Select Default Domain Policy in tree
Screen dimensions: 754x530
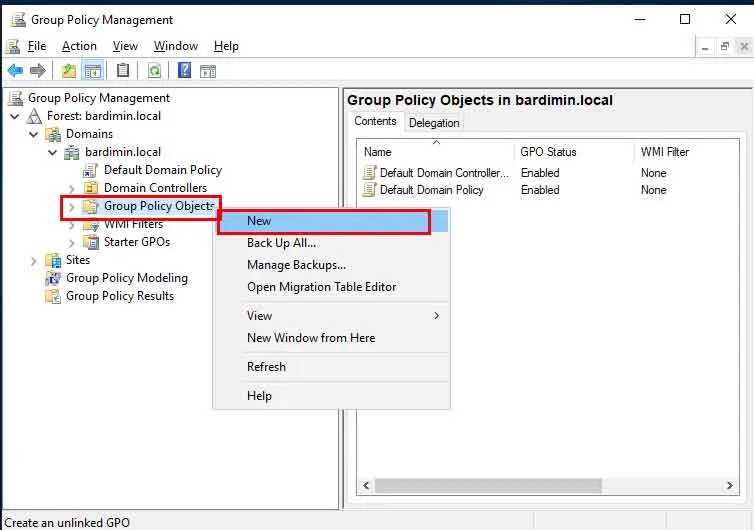pos(163,170)
